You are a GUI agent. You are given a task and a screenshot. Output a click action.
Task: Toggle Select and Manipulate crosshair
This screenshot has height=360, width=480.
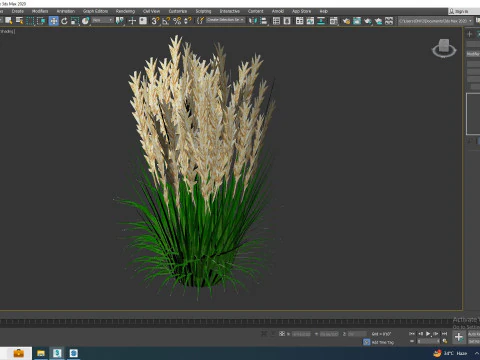click(x=132, y=21)
